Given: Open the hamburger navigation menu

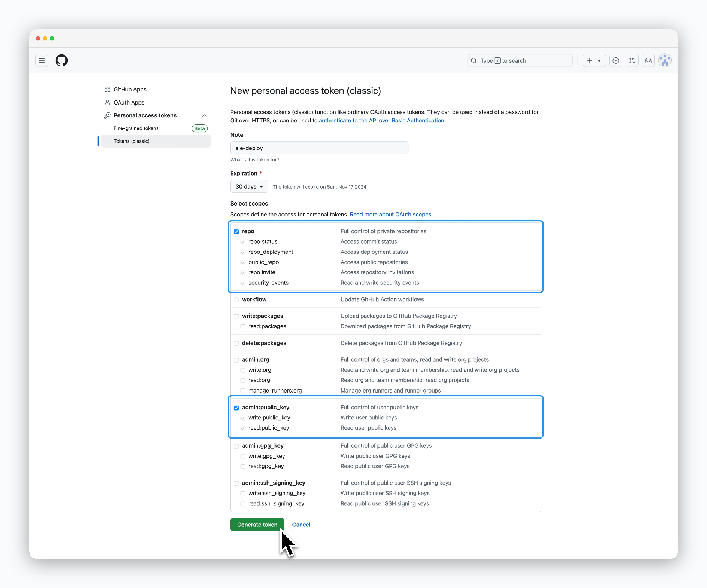Looking at the screenshot, I should [x=42, y=60].
